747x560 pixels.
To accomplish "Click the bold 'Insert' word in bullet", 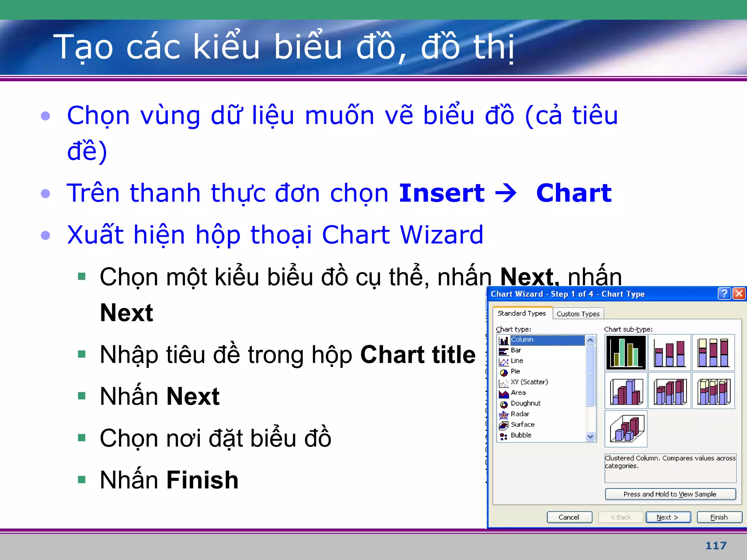I will click(x=442, y=193).
